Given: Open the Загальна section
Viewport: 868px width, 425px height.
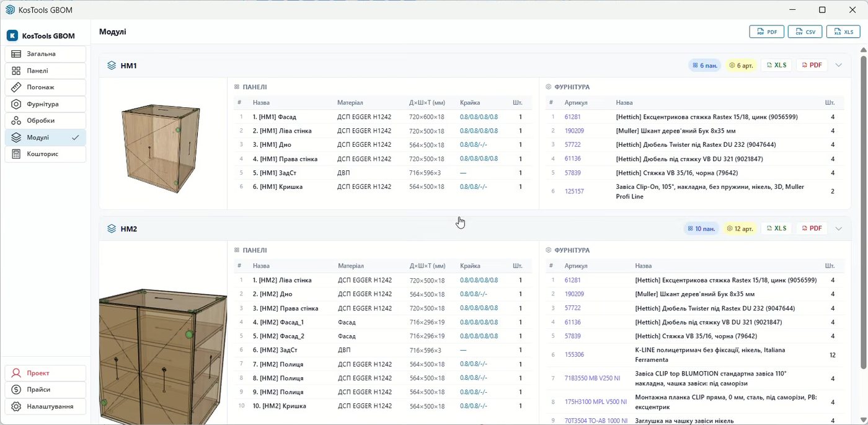Looking at the screenshot, I should tap(45, 54).
